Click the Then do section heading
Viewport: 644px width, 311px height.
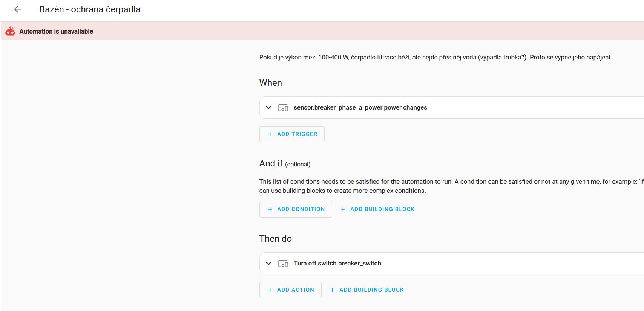(275, 239)
